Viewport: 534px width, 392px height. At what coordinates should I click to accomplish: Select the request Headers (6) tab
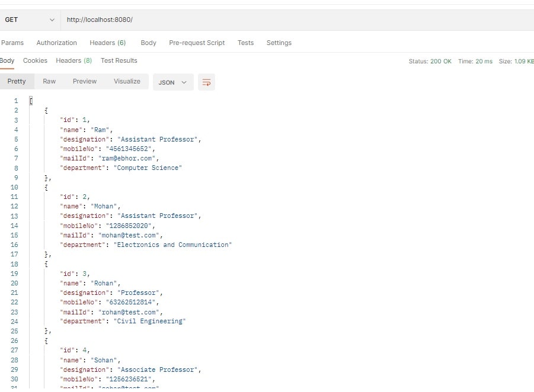click(107, 43)
